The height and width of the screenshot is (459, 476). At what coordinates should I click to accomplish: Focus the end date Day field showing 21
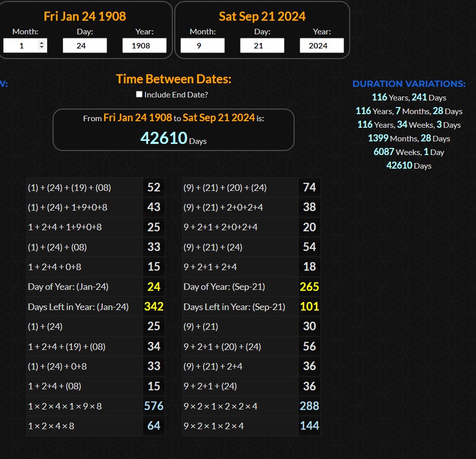[262, 45]
